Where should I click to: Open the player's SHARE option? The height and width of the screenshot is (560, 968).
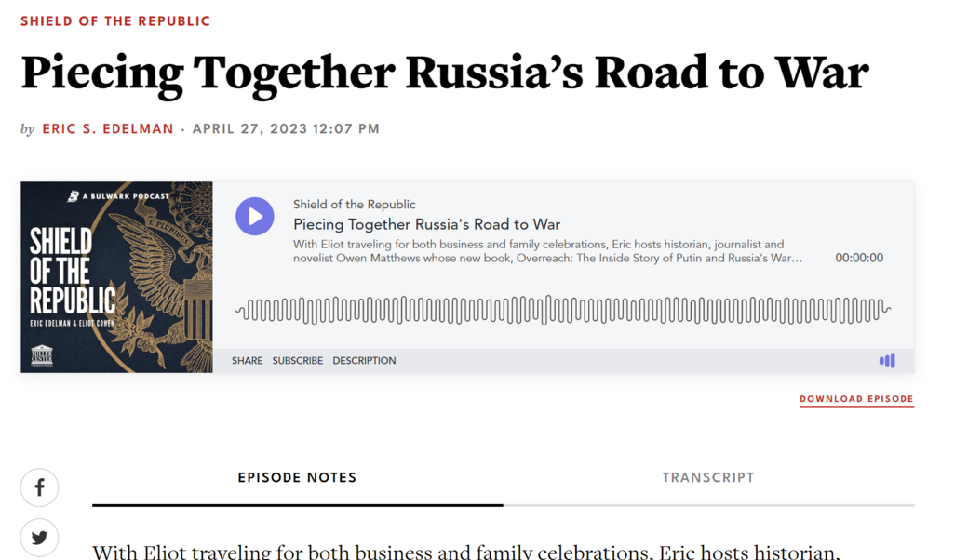(x=247, y=361)
